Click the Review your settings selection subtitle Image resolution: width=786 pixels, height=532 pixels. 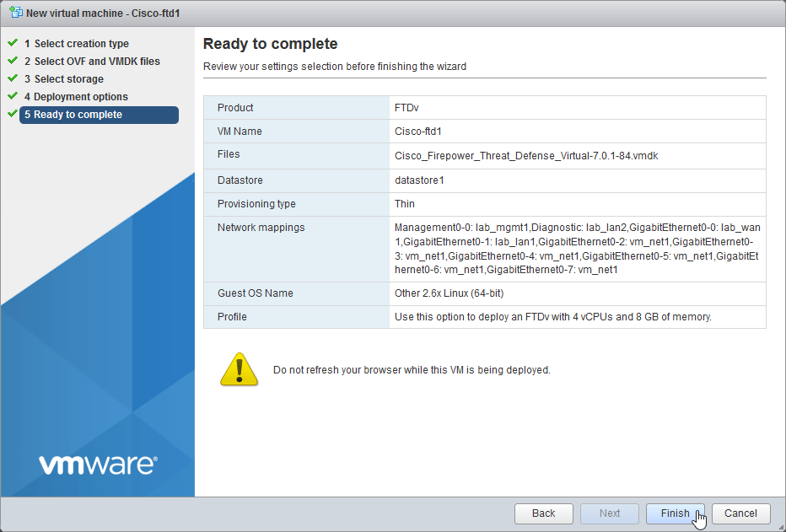[334, 67]
